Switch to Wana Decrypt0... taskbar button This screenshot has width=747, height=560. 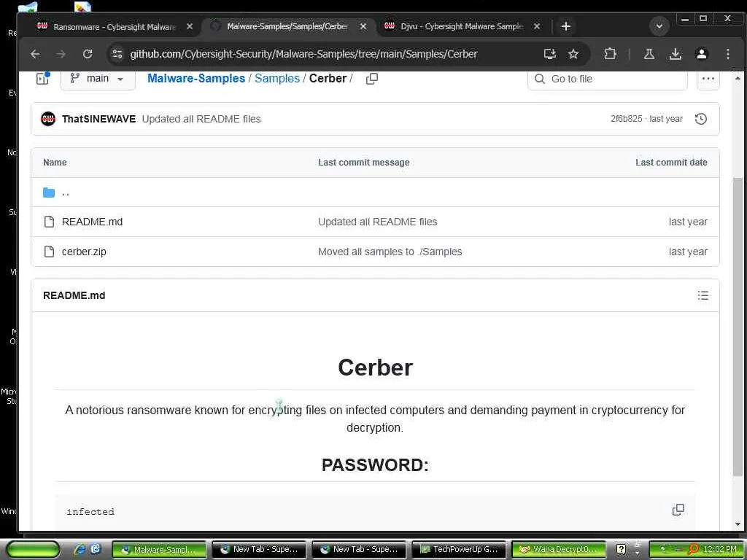558,550
